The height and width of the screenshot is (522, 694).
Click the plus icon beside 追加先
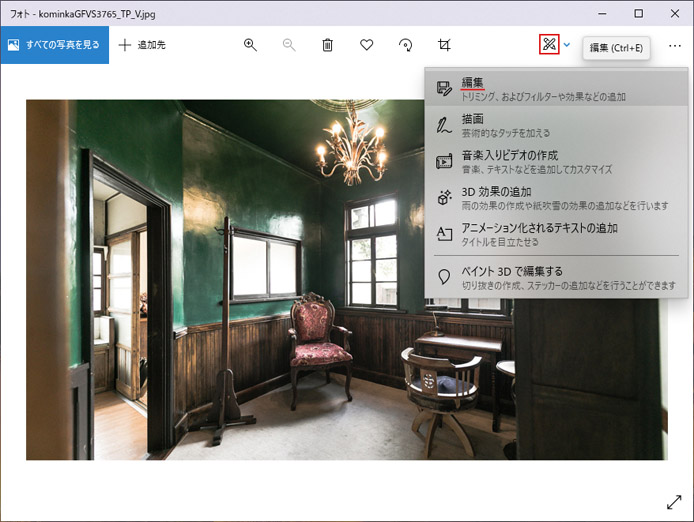[125, 45]
